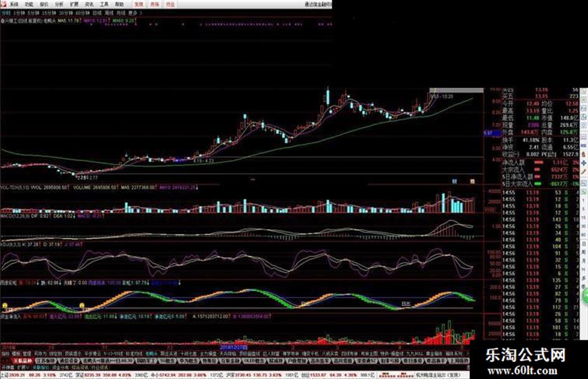588x379 pixels.
Task: Expand the 更多 periods dropdown
Action: tap(134, 13)
